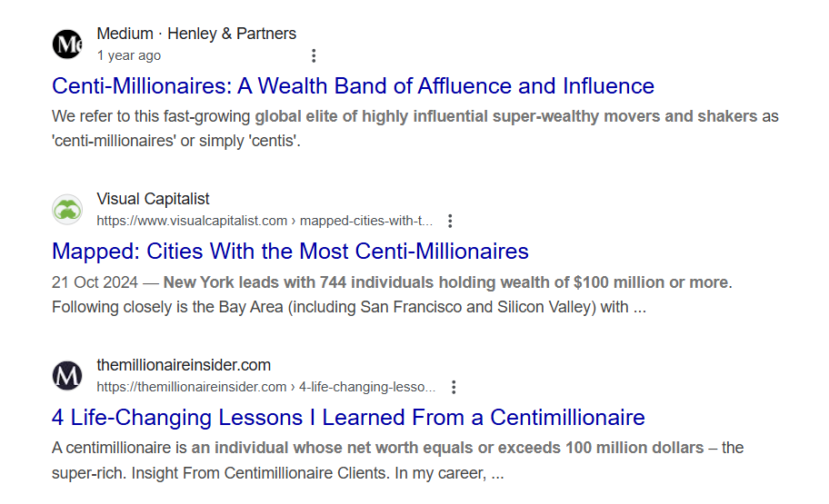The height and width of the screenshot is (504, 829).
Task: Click the 'Visual Capitalist' site name
Action: pos(153,199)
